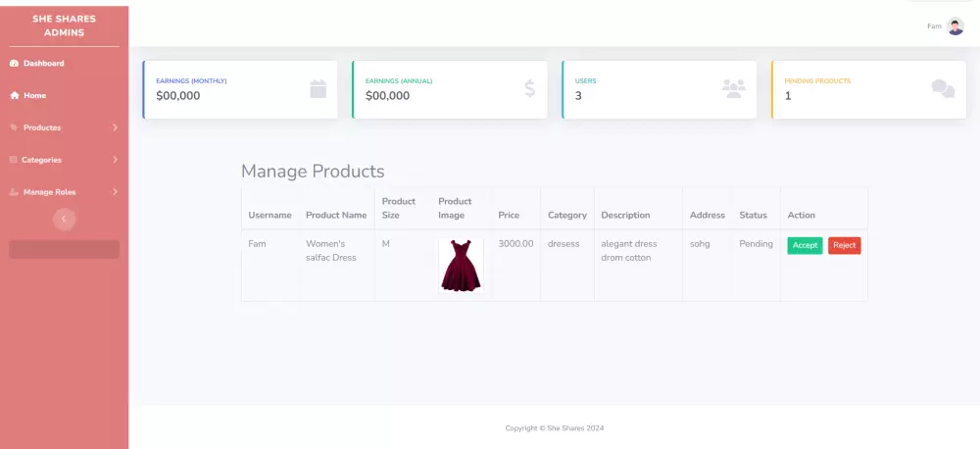The width and height of the screenshot is (980, 449).
Task: Expand the Productes submenu chevron
Action: pyautogui.click(x=115, y=127)
